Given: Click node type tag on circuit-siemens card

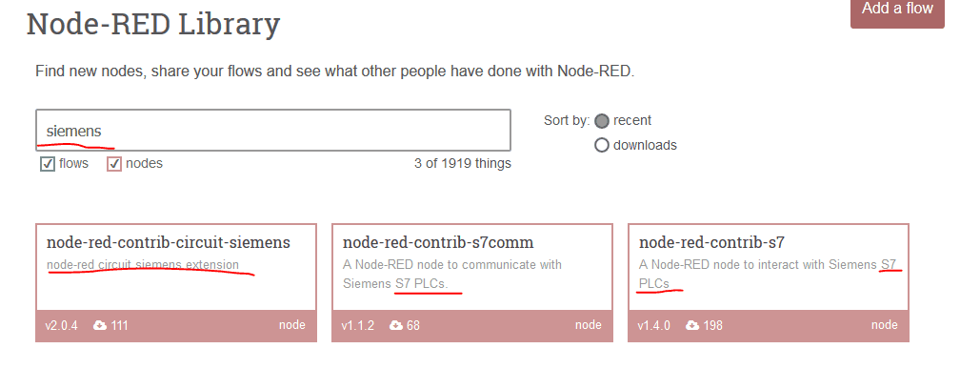Looking at the screenshot, I should [291, 325].
